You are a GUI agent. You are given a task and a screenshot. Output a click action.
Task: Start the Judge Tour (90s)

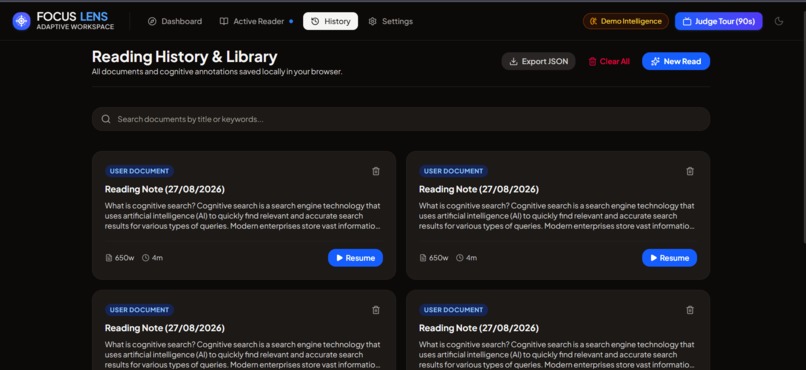point(719,22)
